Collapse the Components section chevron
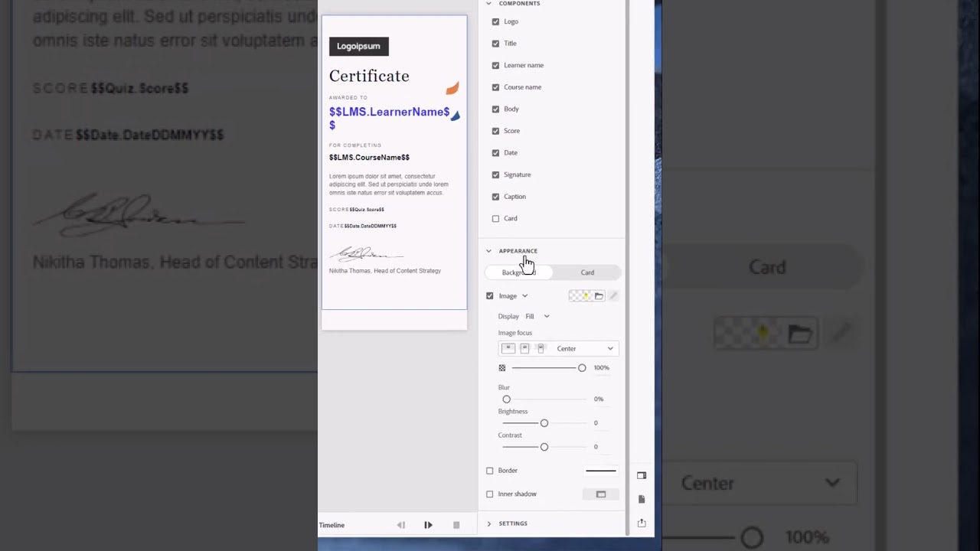Viewport: 980px width, 551px height. pyautogui.click(x=488, y=4)
